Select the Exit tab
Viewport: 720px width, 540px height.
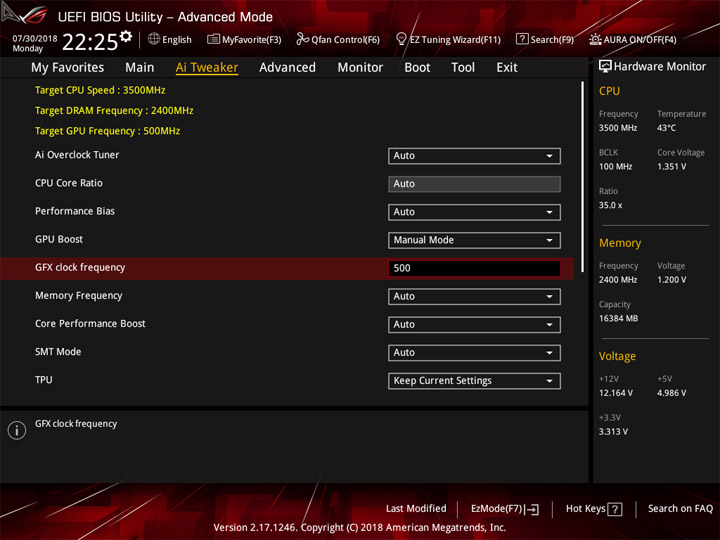[506, 68]
